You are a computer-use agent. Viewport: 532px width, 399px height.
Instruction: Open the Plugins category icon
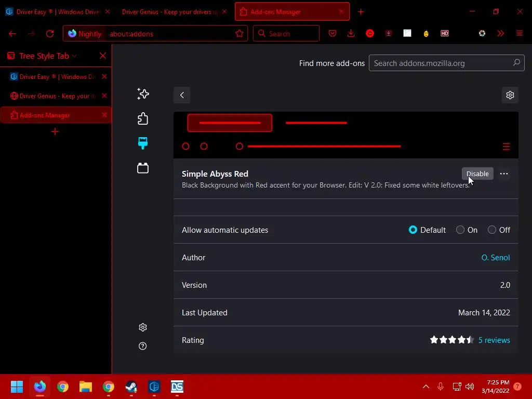click(143, 168)
